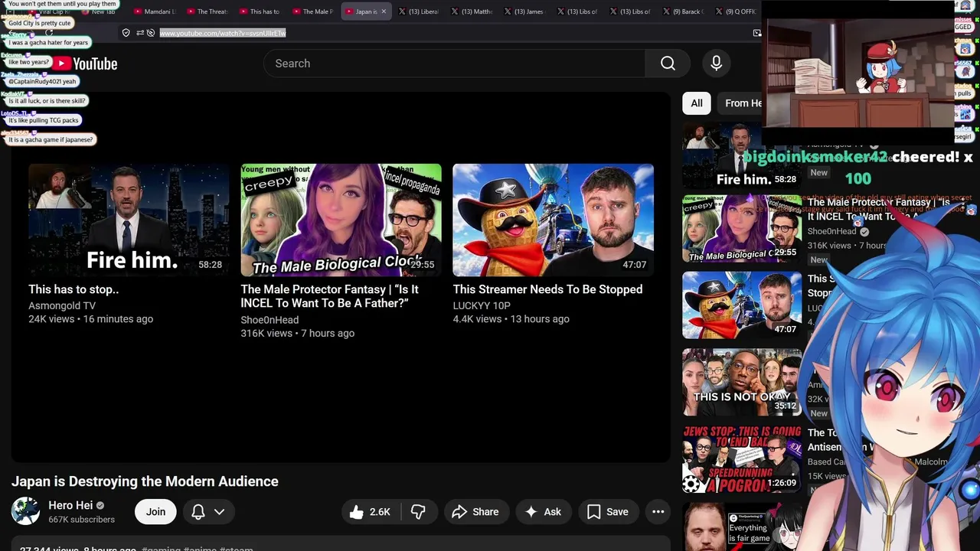Click the '316K views • 7 hours ago' end-screen line
Image resolution: width=980 pixels, height=551 pixels.
297,334
